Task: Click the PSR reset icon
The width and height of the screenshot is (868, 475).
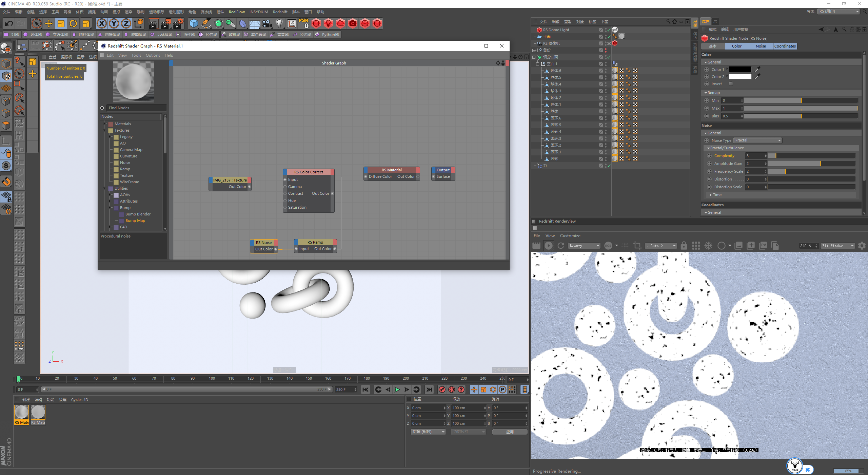Action: (303, 23)
